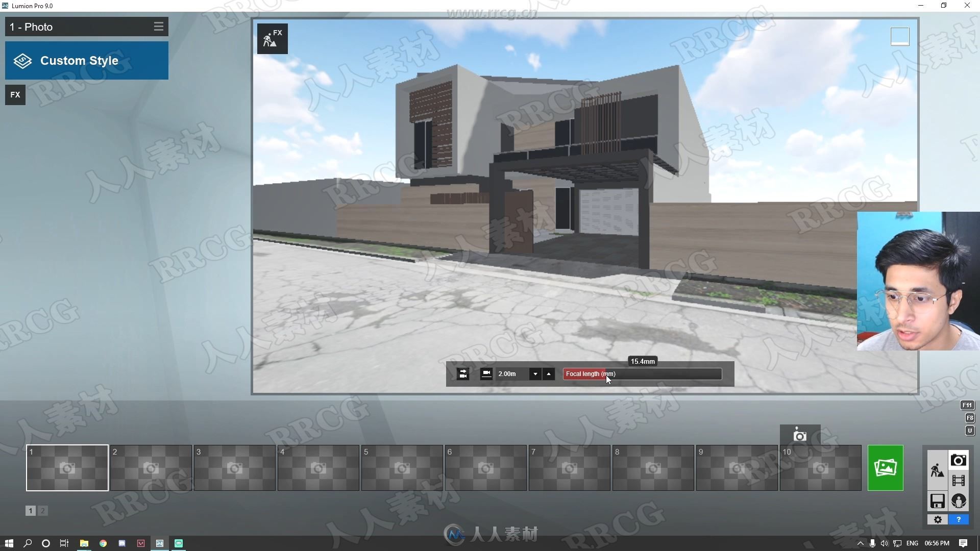
Task: Open the settings gear icon
Action: coord(937,519)
